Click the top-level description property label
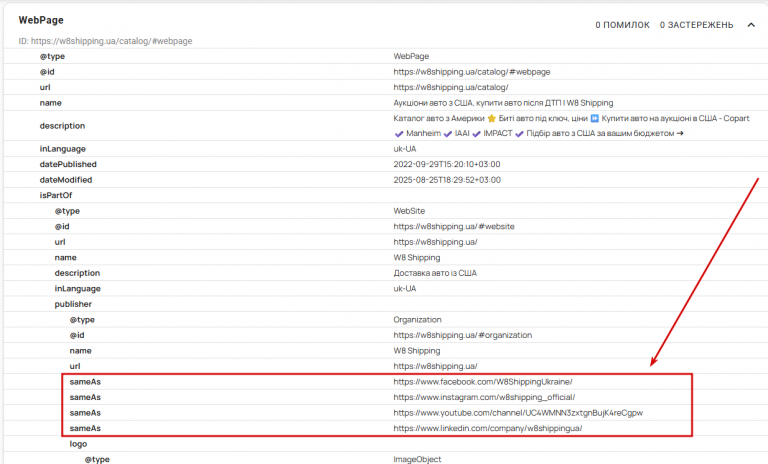Image resolution: width=768 pixels, height=464 pixels. pyautogui.click(x=62, y=126)
